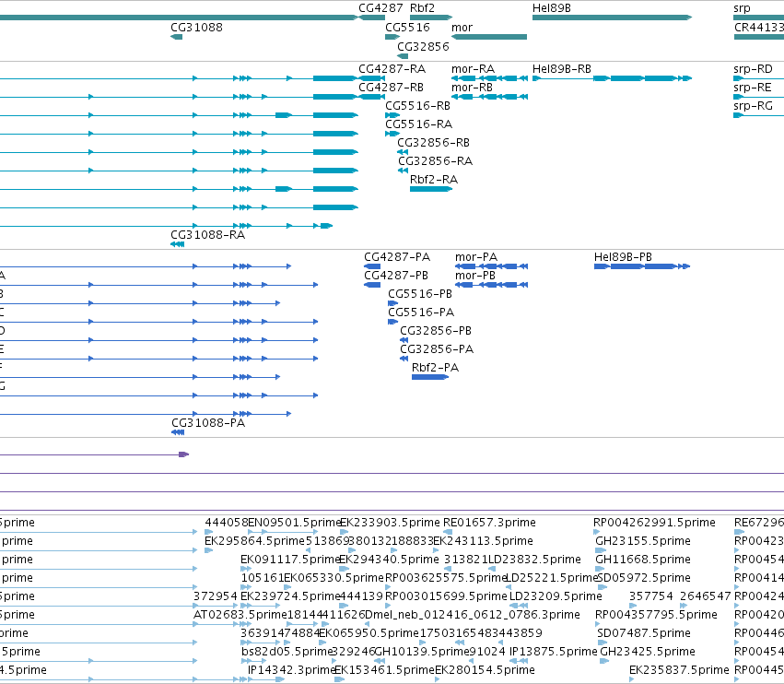Select the Rbf2-RA transcript label

(434, 180)
